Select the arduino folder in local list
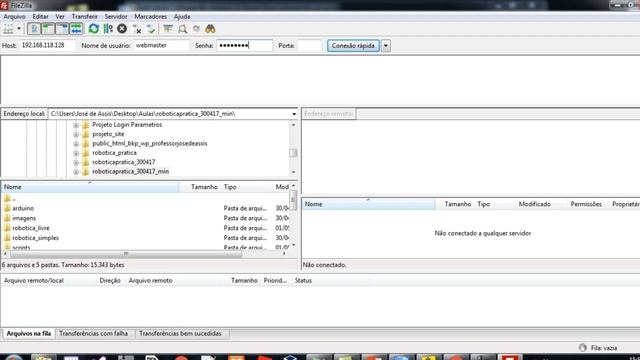640x360 pixels. [23, 208]
